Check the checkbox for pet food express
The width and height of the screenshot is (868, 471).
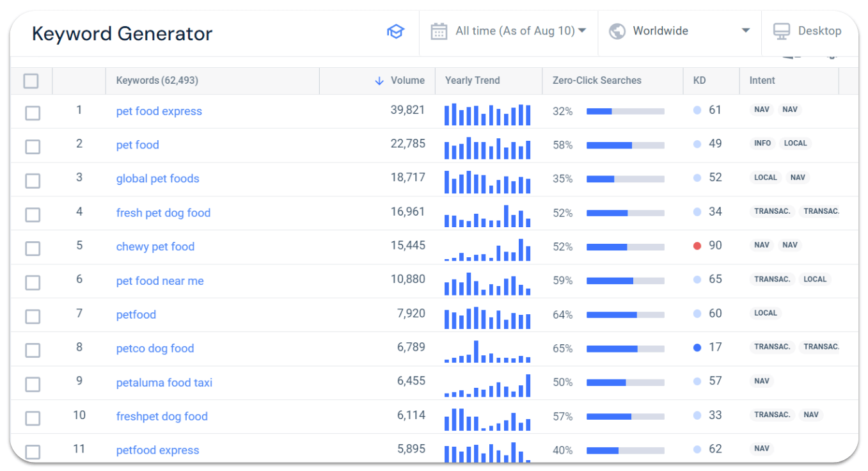(x=32, y=113)
